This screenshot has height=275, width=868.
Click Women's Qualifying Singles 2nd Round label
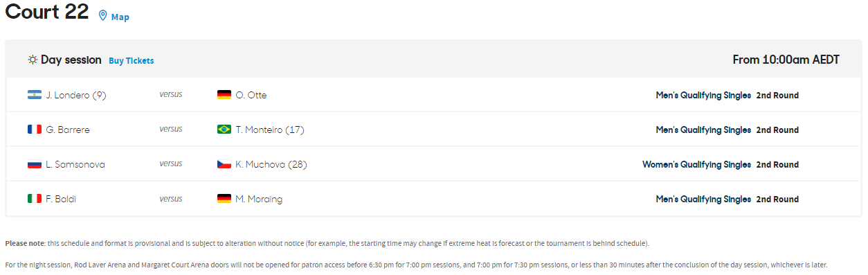tap(721, 165)
